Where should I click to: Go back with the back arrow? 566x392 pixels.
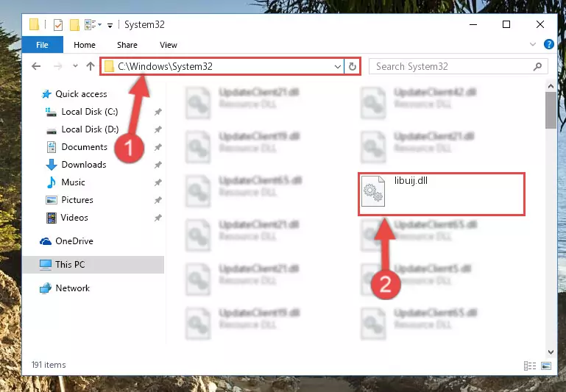coord(36,66)
